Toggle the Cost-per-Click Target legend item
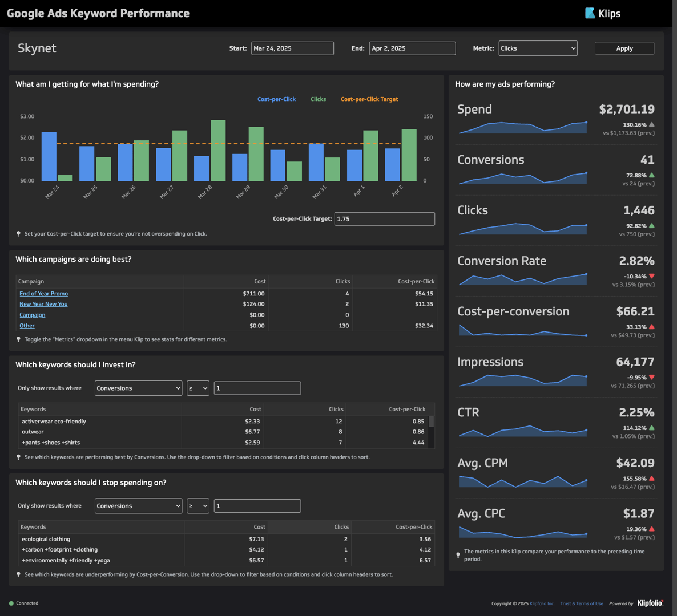The image size is (677, 616). 369,99
